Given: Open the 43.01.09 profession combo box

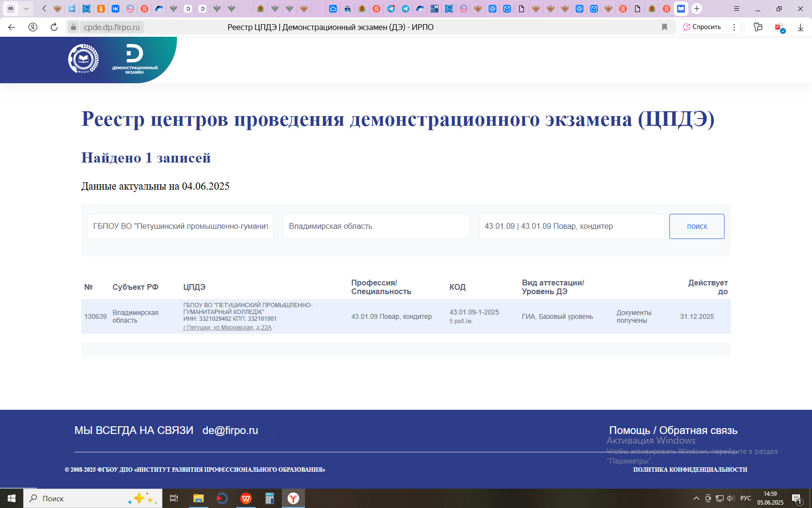Looking at the screenshot, I should [x=571, y=226].
